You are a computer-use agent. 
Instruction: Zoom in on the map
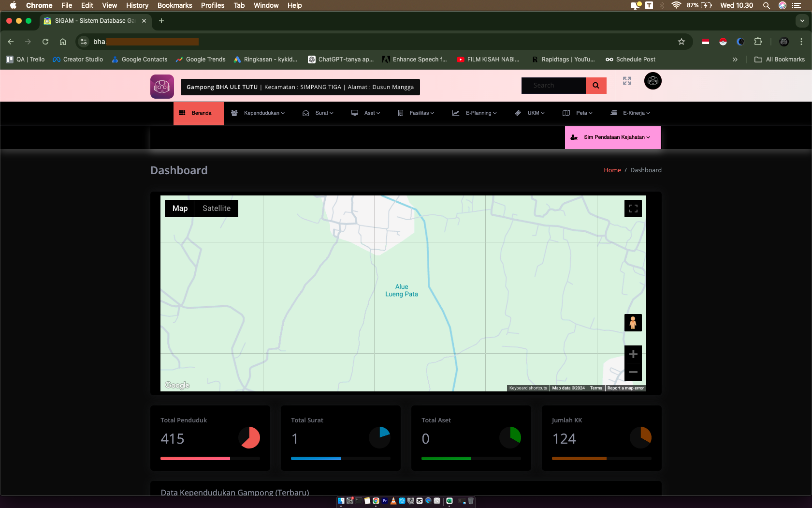(x=633, y=355)
